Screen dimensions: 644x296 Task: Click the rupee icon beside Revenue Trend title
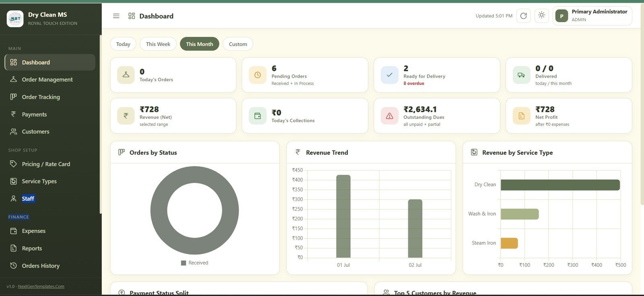[x=298, y=152]
